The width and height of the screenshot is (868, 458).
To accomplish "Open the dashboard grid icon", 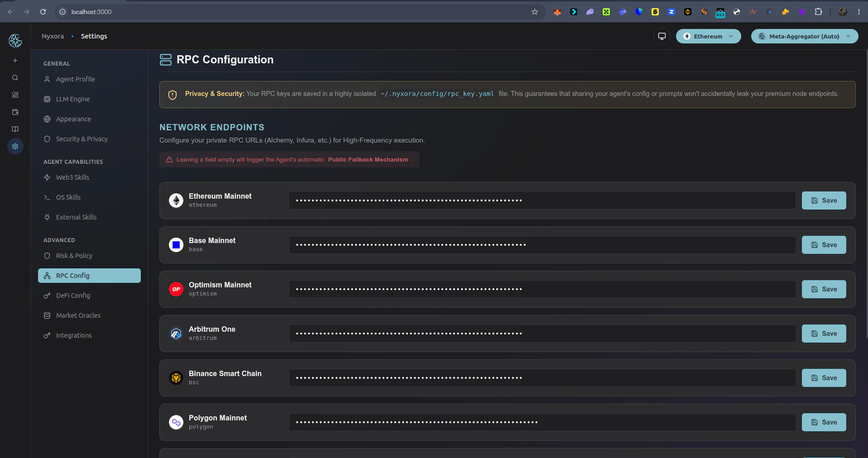I will (x=15, y=95).
